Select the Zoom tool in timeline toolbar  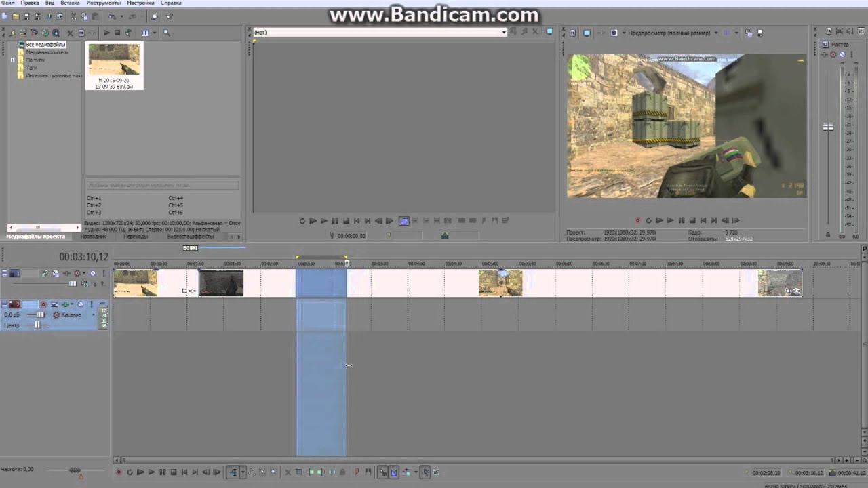tap(273, 472)
